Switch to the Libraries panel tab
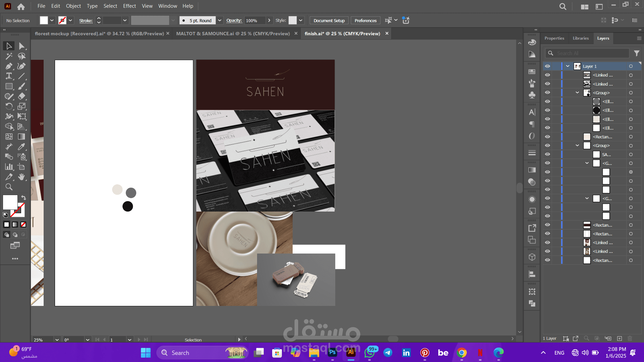This screenshot has height=362, width=644. pyautogui.click(x=581, y=38)
